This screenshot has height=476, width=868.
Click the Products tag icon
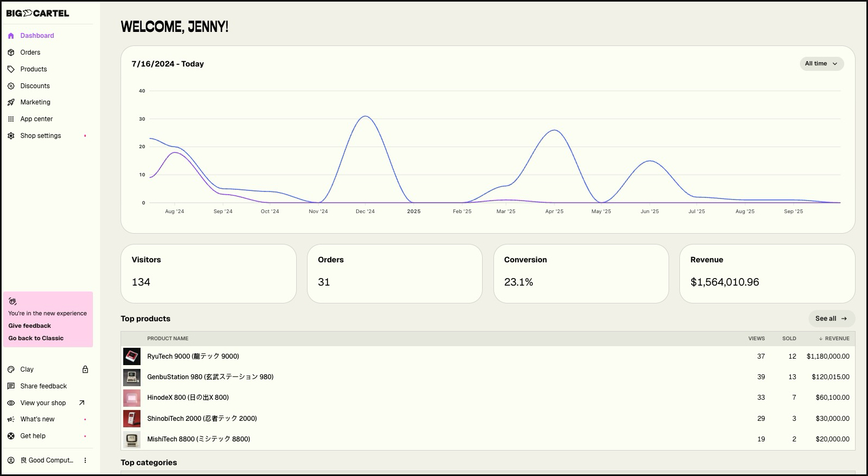click(x=11, y=69)
